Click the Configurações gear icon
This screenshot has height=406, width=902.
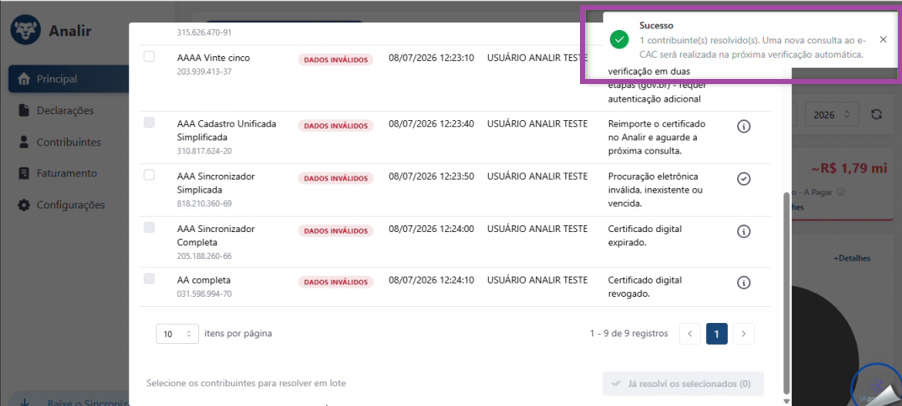coord(24,205)
